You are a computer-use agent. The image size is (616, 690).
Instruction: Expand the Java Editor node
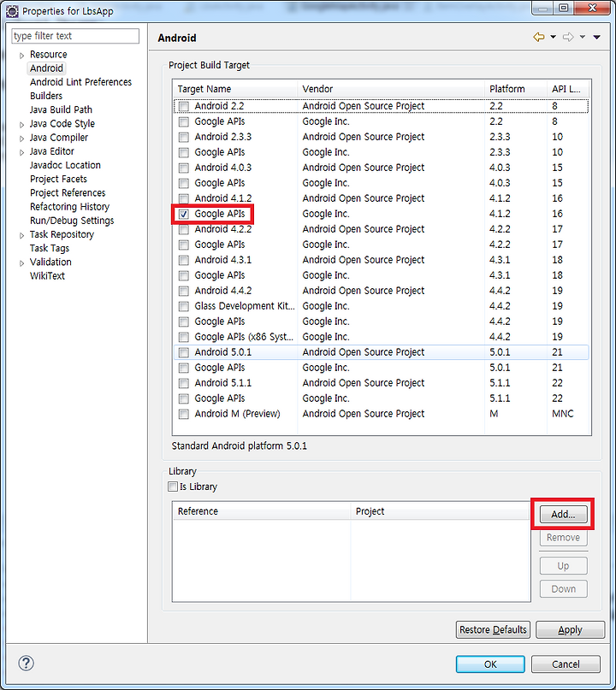pyautogui.click(x=21, y=152)
